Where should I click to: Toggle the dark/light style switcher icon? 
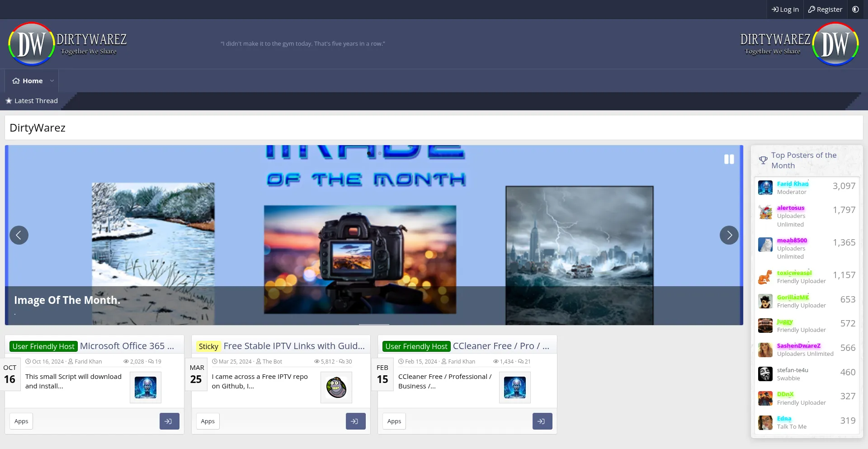855,9
